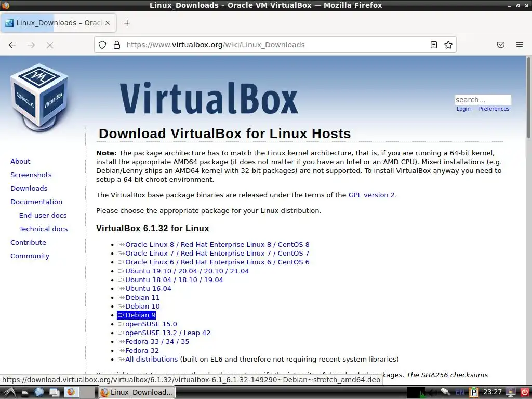The image size is (532, 399).
Task: Click the volume speaker tray icon
Action: [x=433, y=392]
